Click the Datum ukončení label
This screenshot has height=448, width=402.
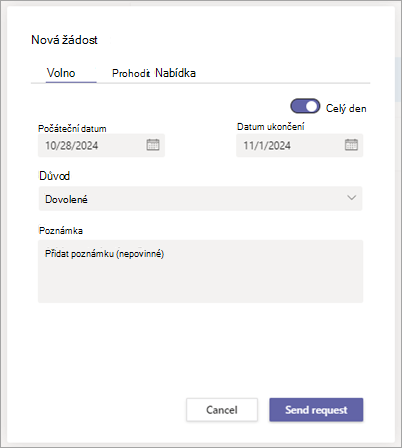271,127
